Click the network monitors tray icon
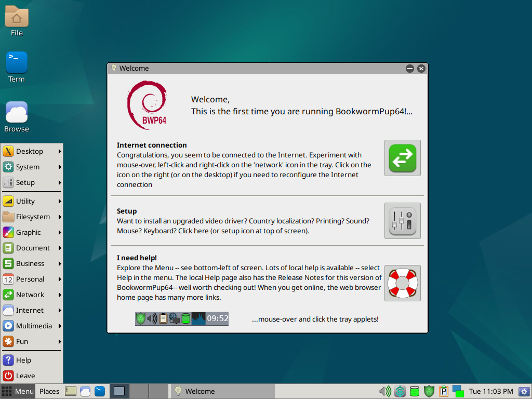532x399 pixels. (x=458, y=391)
